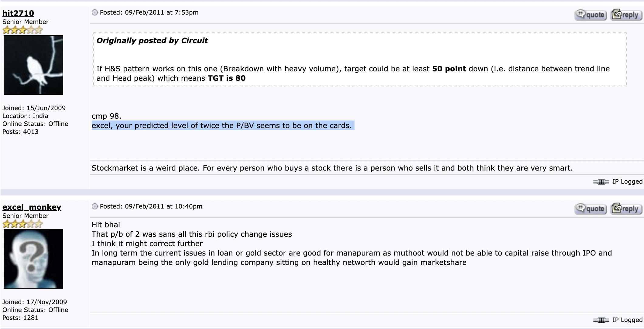This screenshot has width=644, height=329.
Task: Click reply button on hit2710's post
Action: (x=626, y=15)
